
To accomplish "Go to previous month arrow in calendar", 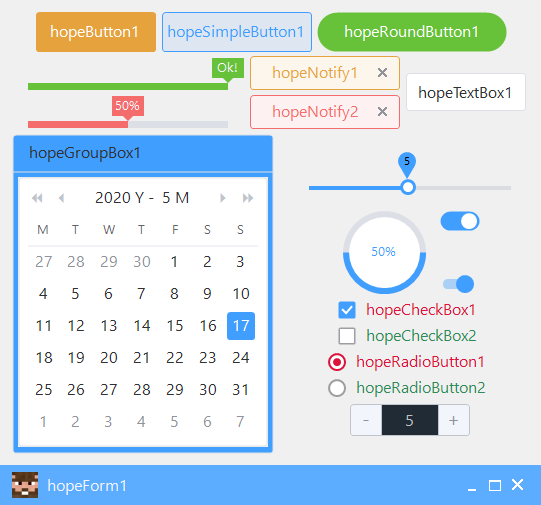I will pyautogui.click(x=61, y=198).
